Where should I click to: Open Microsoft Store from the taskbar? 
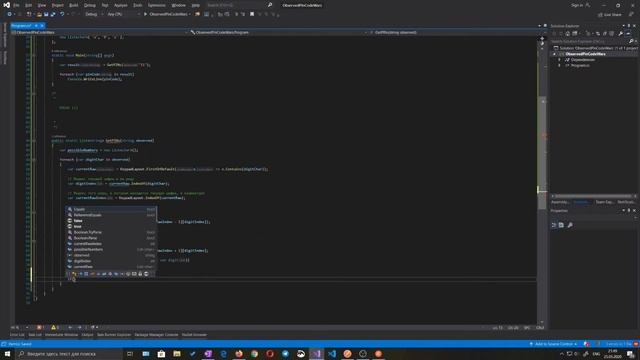[x=161, y=354]
